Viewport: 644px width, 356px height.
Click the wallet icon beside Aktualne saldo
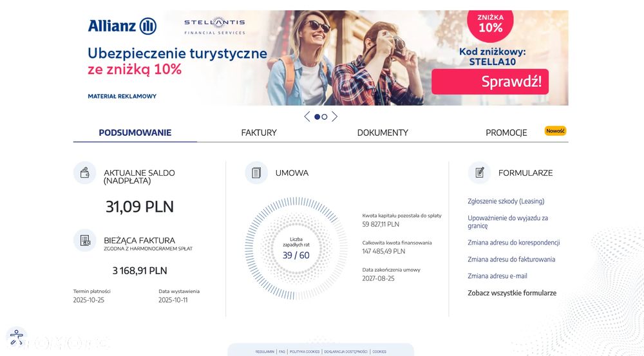click(84, 173)
